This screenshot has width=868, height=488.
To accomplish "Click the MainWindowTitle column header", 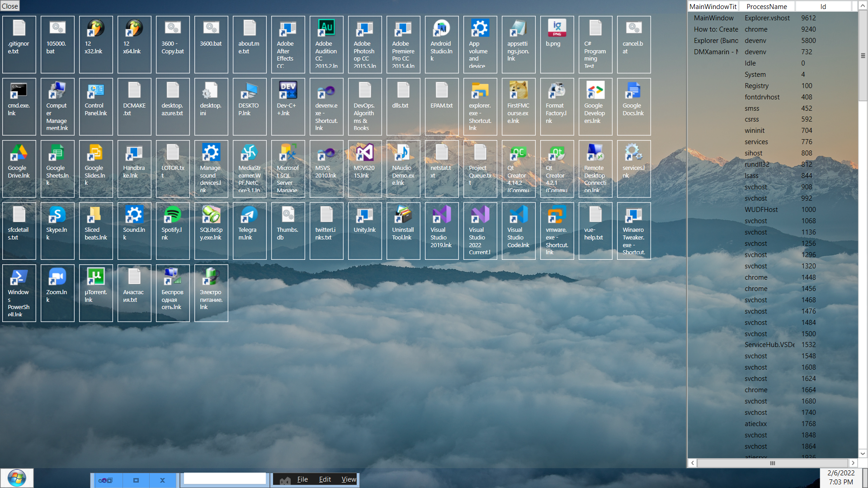I will pos(713,6).
